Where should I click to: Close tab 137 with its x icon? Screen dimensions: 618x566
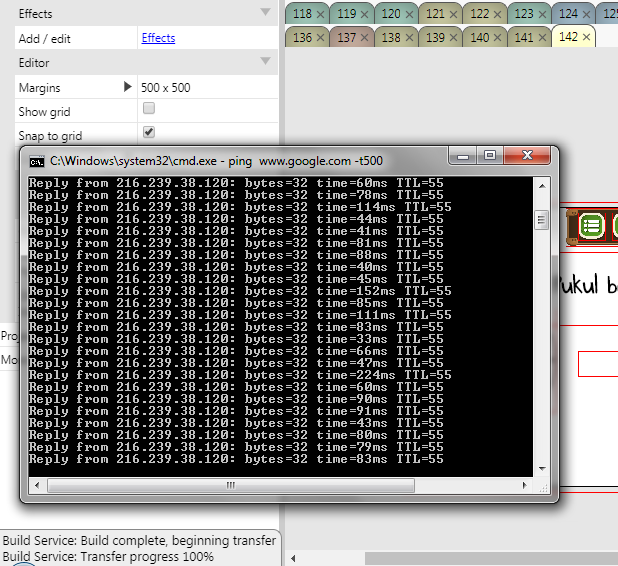tap(365, 38)
